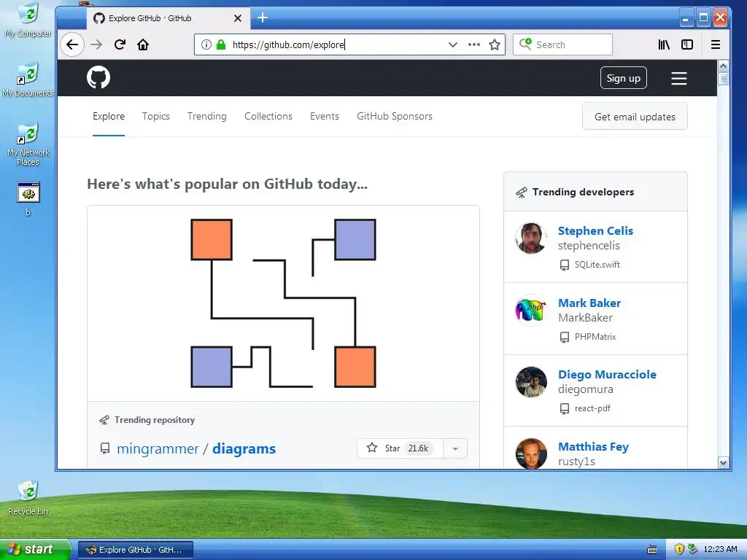
Task: Open the PHPMatrix repository
Action: 595,337
